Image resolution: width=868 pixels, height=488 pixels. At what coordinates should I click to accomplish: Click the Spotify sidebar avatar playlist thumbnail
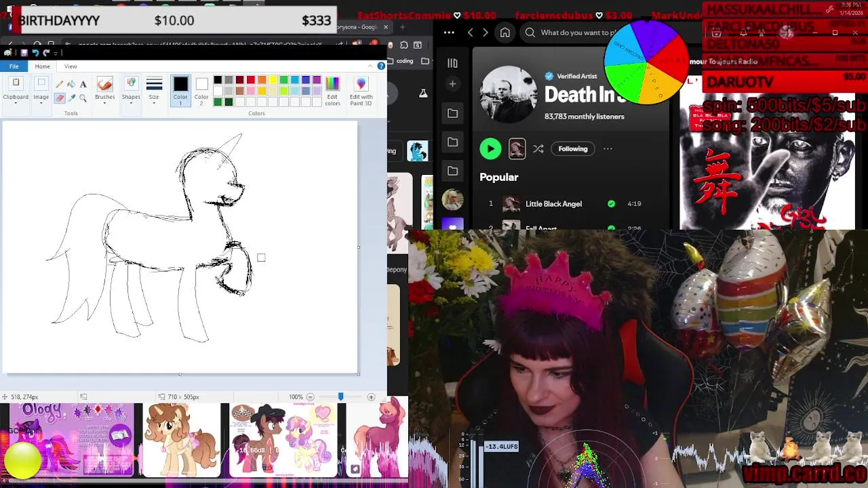tap(452, 200)
